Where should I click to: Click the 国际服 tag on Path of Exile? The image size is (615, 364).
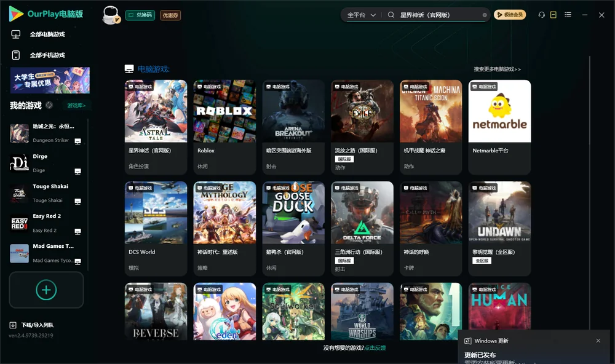tap(344, 159)
